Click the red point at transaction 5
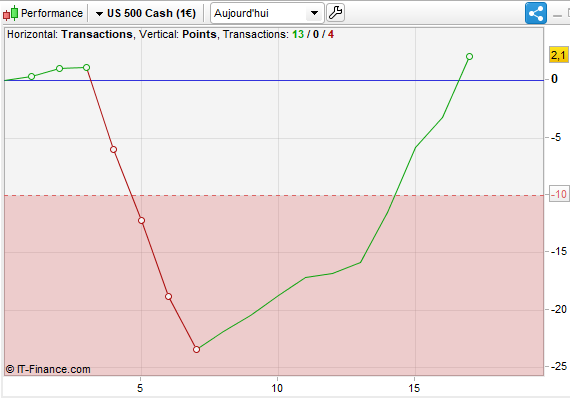 [x=141, y=220]
